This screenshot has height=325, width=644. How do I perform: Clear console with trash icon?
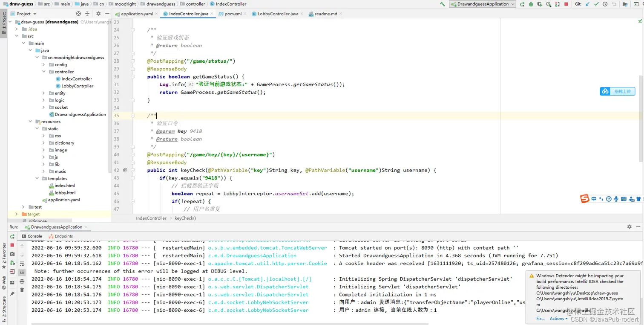coord(22,290)
